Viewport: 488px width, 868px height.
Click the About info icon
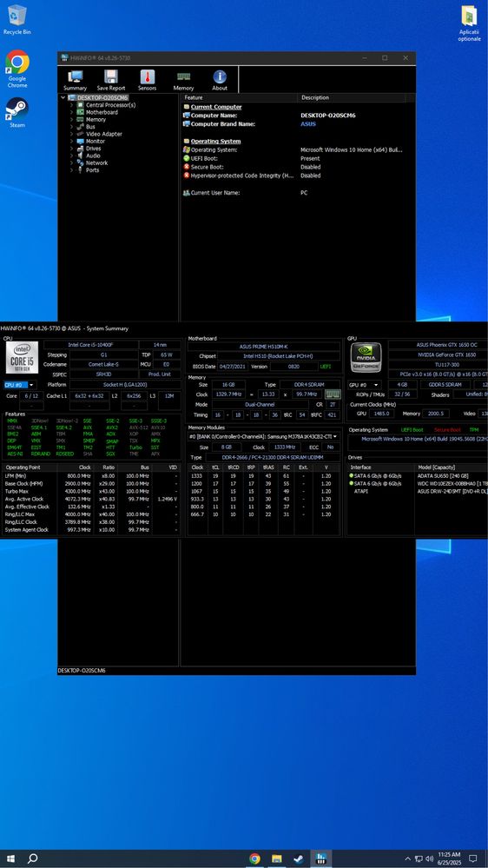(x=220, y=80)
